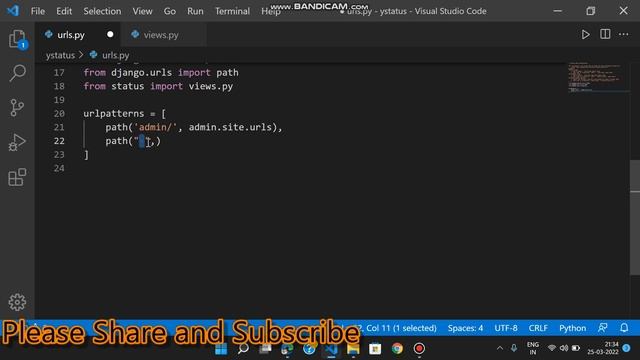The width and height of the screenshot is (640, 360).
Task: Click ENG IN language indicator
Action: coord(533,348)
